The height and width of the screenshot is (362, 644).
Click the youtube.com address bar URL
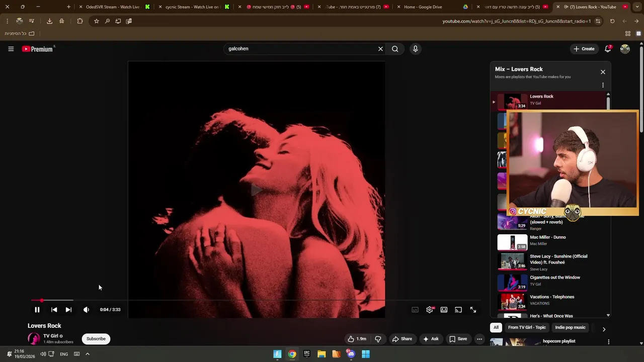pyautogui.click(x=516, y=21)
